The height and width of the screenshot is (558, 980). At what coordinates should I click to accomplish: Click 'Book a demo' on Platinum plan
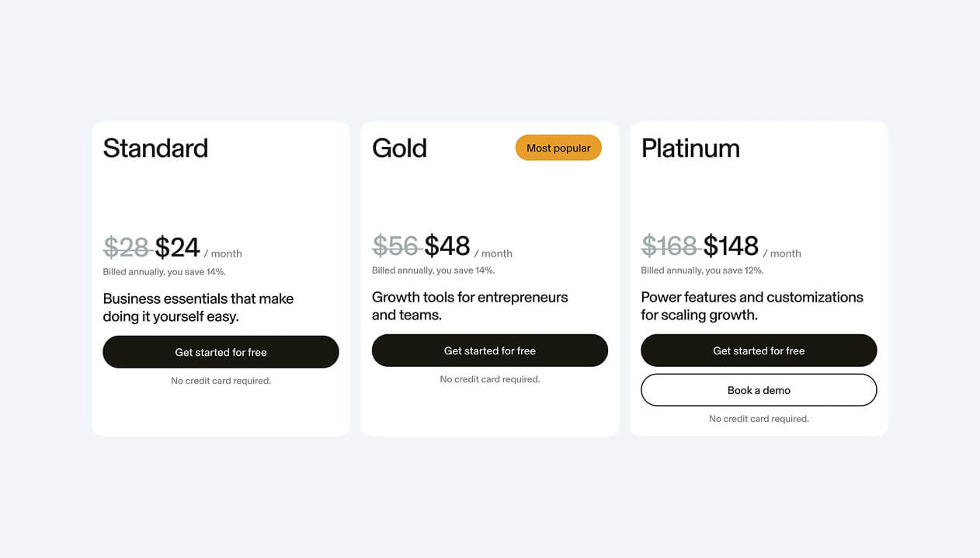click(x=759, y=389)
